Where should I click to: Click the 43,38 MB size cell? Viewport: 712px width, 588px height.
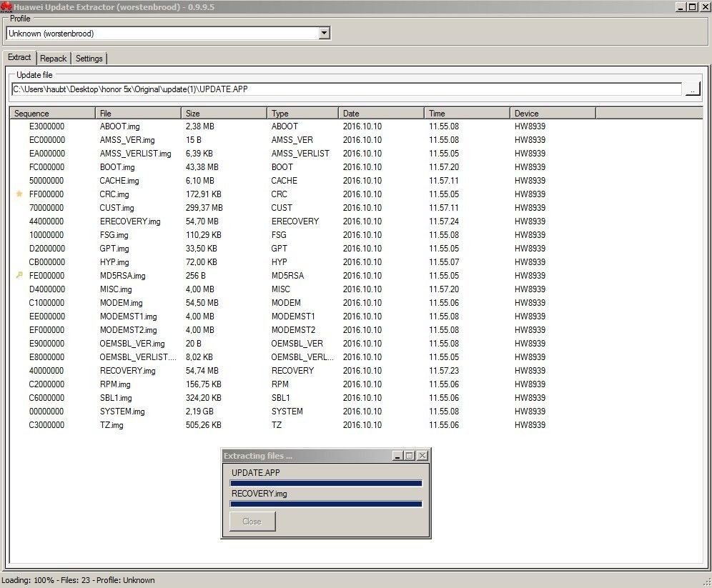click(x=202, y=167)
